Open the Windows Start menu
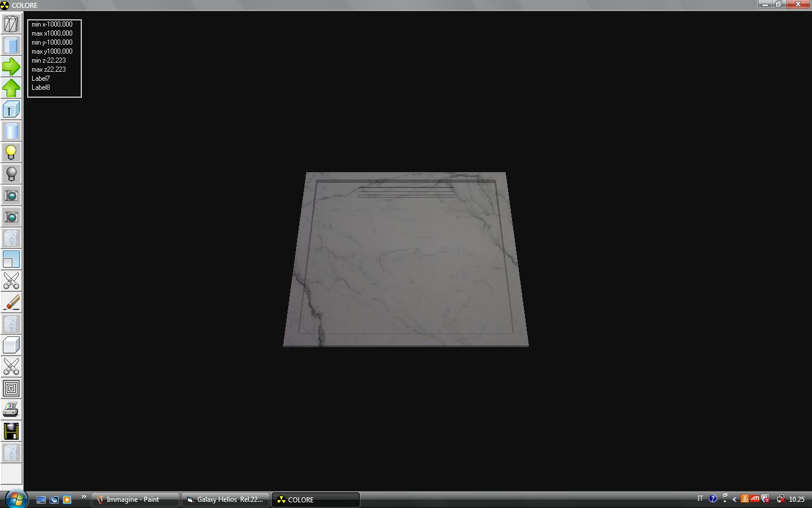 15,499
